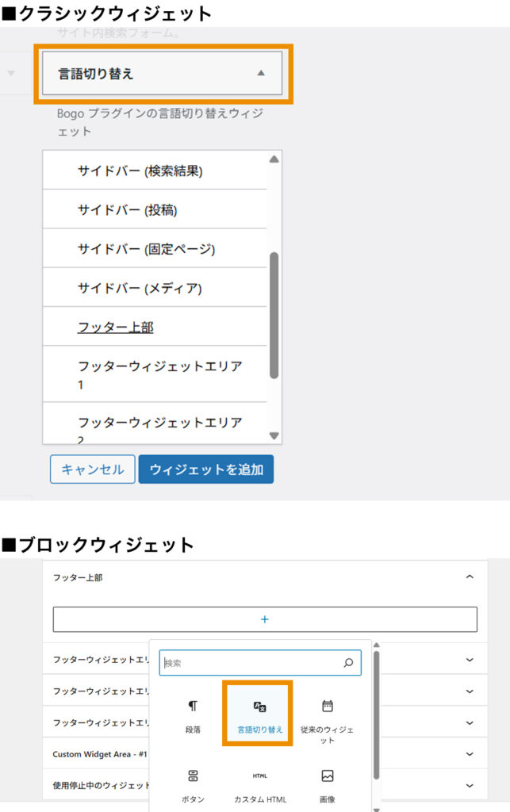The width and height of the screenshot is (510, 812).
Task: Choose サイドバー (検索結果) from the area list
Action: (x=140, y=170)
